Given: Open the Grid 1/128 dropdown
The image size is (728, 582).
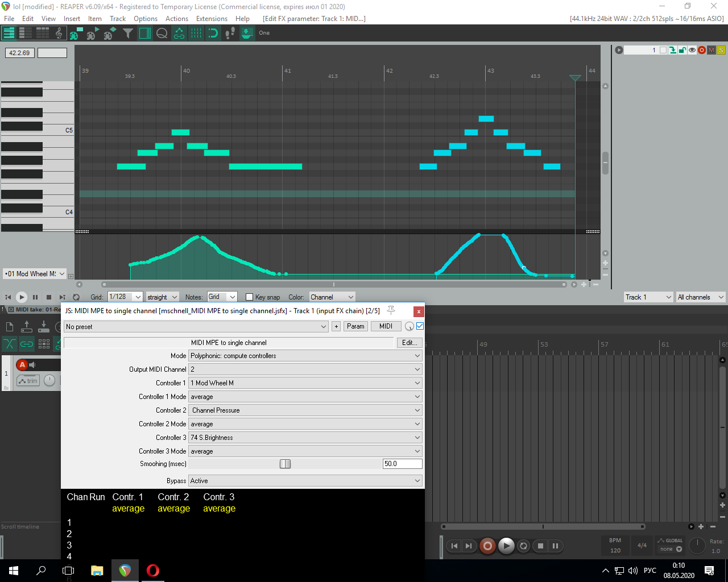Looking at the screenshot, I should (x=125, y=297).
